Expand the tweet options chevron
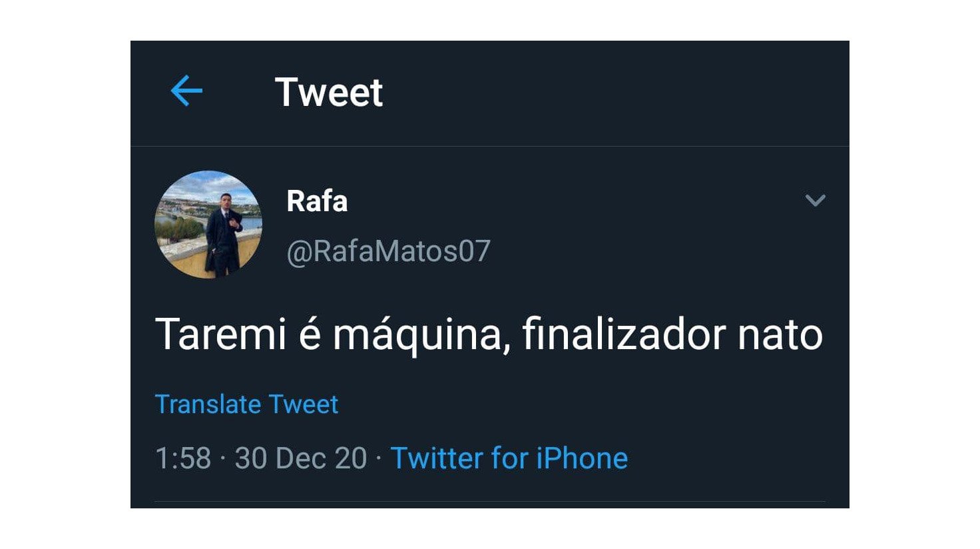The height and width of the screenshot is (549, 980). click(x=815, y=201)
